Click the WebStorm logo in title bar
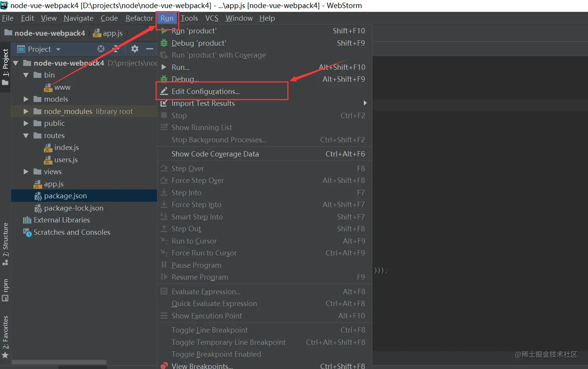The height and width of the screenshot is (369, 588). [x=4, y=5]
